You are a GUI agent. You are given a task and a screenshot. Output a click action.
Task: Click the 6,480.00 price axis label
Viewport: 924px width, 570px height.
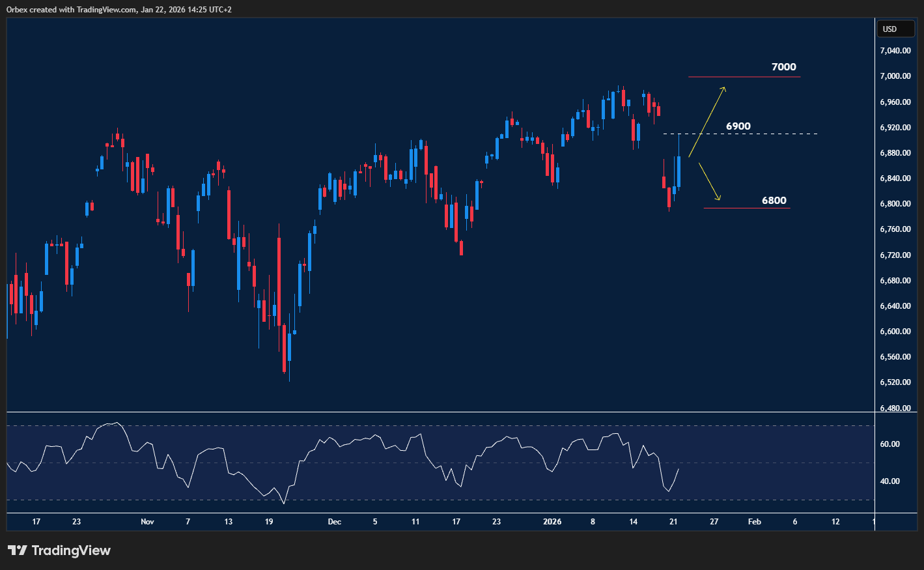click(894, 408)
